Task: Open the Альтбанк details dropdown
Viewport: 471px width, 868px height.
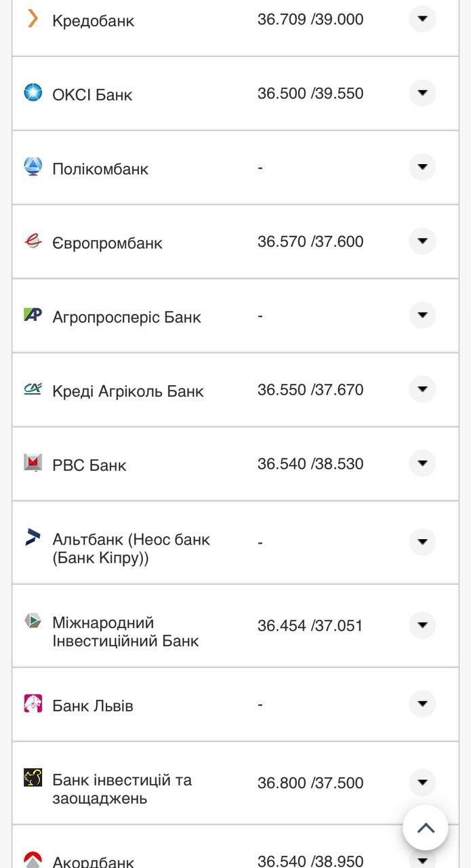Action: [x=422, y=542]
